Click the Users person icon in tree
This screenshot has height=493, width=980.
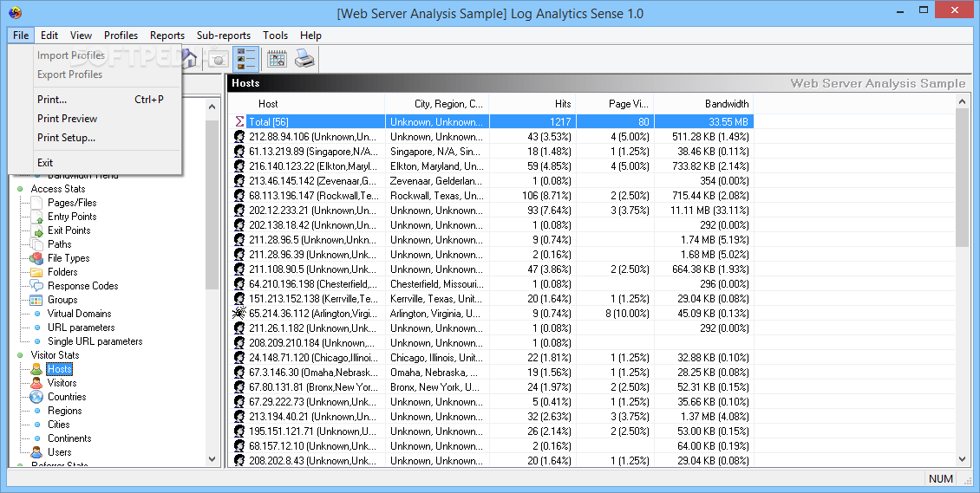(x=37, y=452)
